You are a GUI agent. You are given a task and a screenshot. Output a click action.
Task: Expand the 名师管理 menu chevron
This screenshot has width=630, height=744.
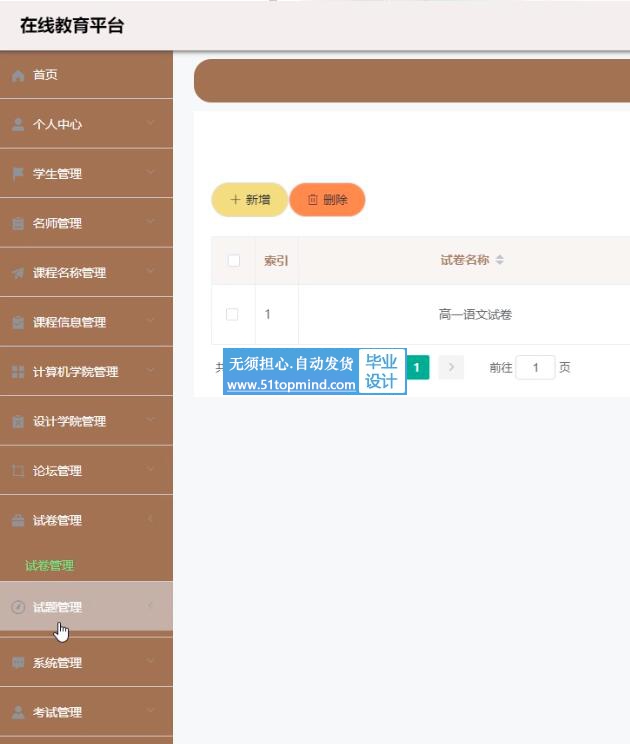[x=150, y=222]
